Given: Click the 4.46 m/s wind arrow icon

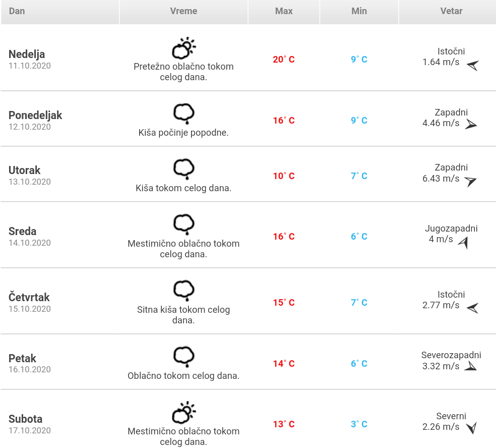Looking at the screenshot, I should pyautogui.click(x=471, y=125).
